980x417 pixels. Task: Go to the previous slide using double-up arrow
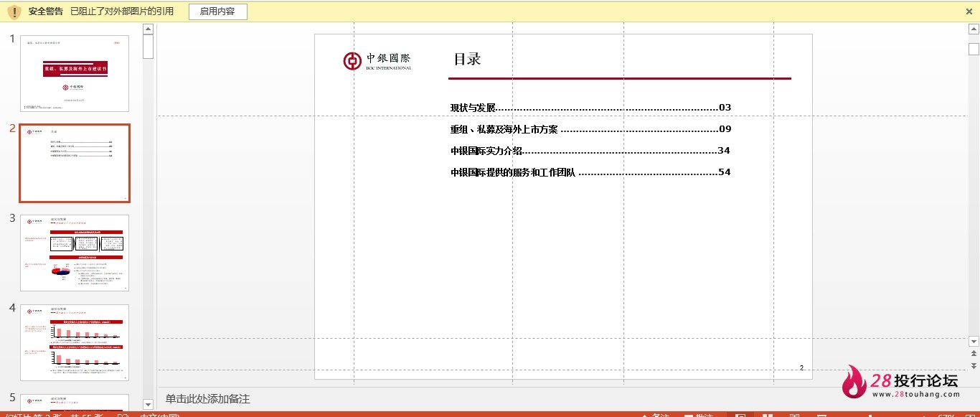pos(974,354)
